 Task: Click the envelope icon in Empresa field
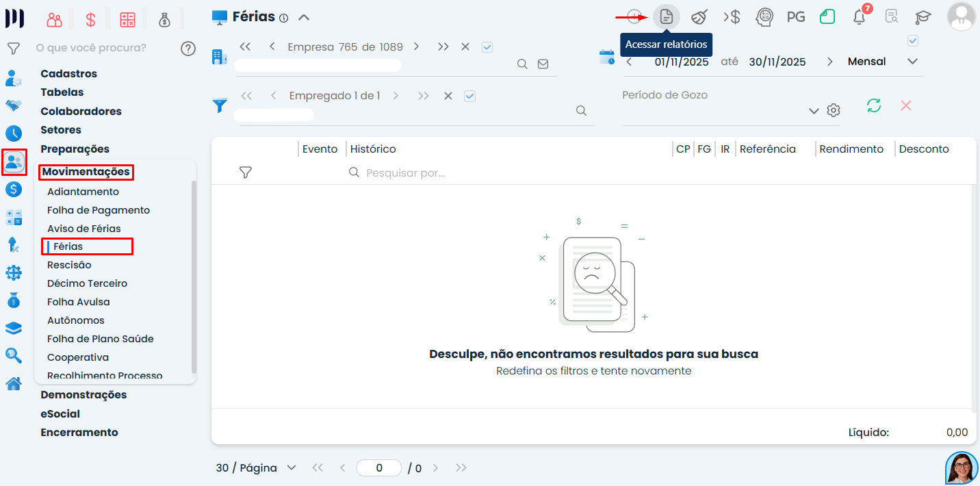[543, 64]
